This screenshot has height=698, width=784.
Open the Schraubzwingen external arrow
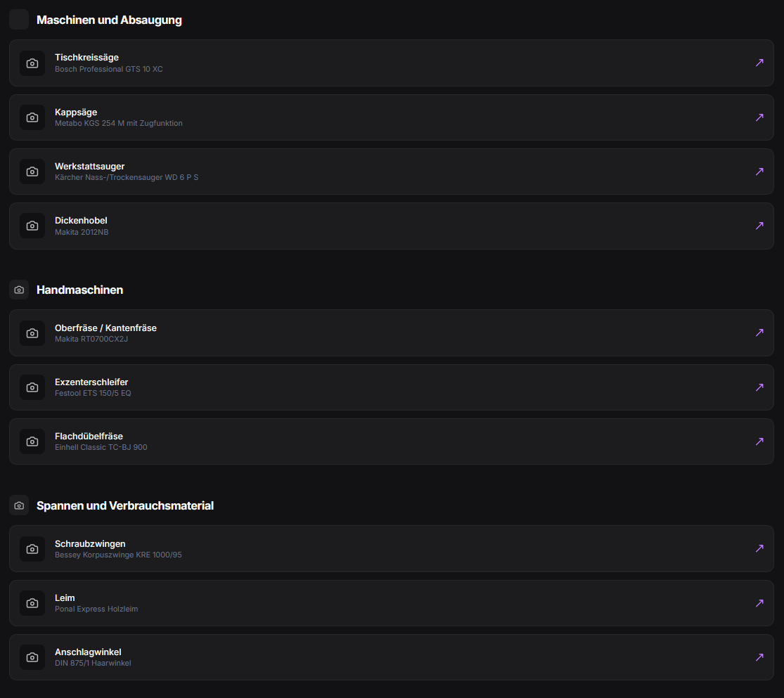point(759,548)
